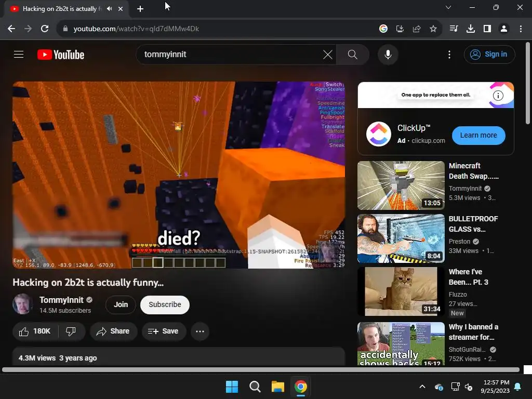Join the TommyInnit channel membership
This screenshot has height=399, width=532.
[121, 304]
